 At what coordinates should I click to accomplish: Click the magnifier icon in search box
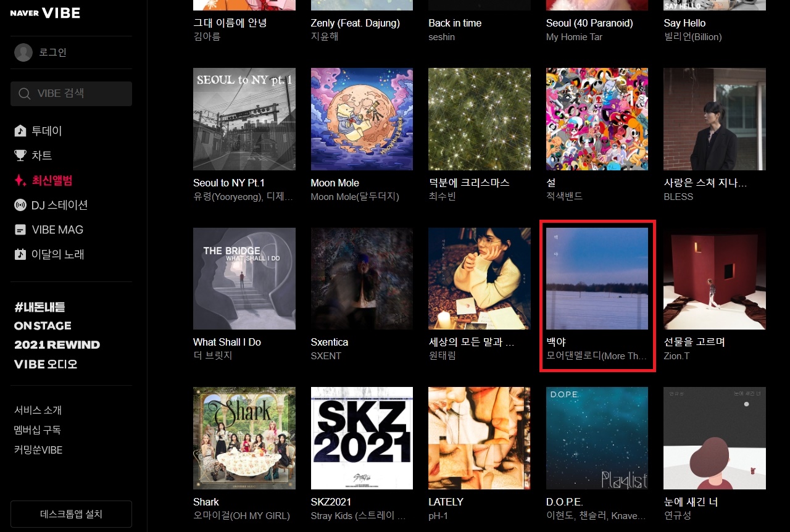point(25,94)
